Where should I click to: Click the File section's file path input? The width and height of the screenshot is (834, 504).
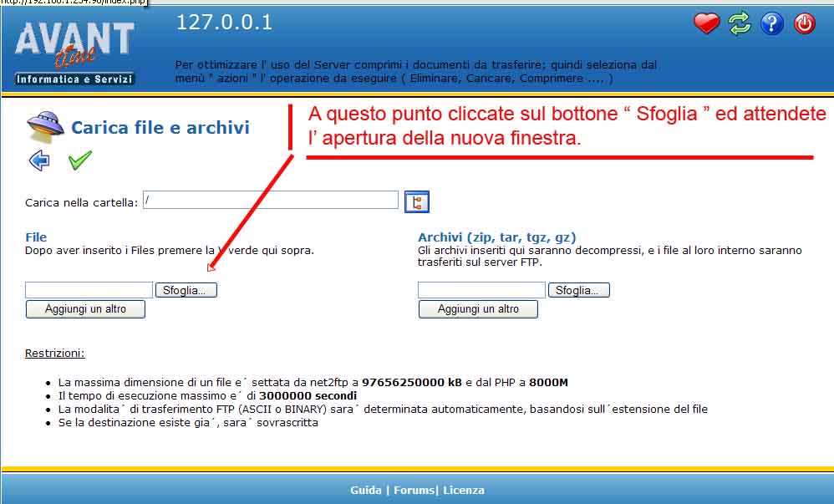click(x=89, y=290)
